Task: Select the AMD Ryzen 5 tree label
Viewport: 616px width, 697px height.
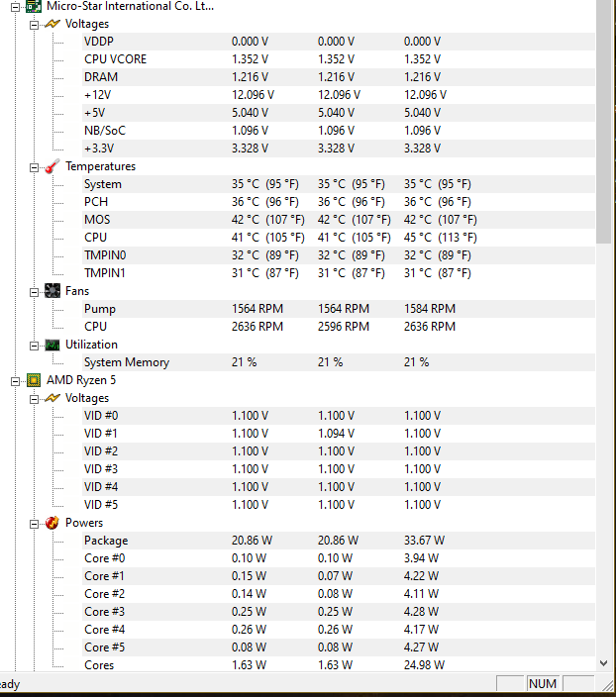Action: pyautogui.click(x=81, y=380)
